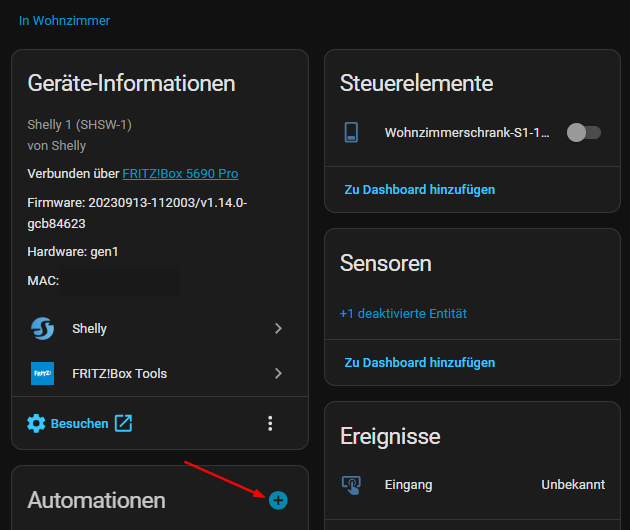
Task: Click the Wohnzimmerschrank switch entity icon
Action: [x=351, y=132]
